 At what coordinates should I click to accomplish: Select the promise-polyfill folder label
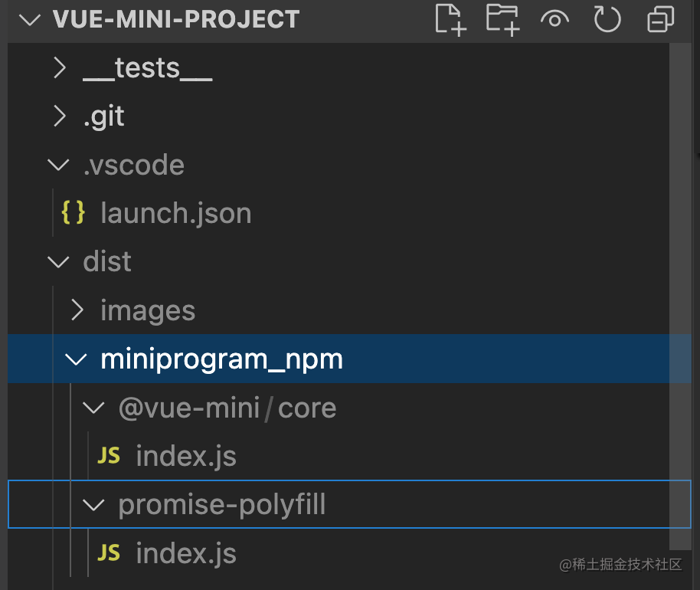tap(222, 505)
